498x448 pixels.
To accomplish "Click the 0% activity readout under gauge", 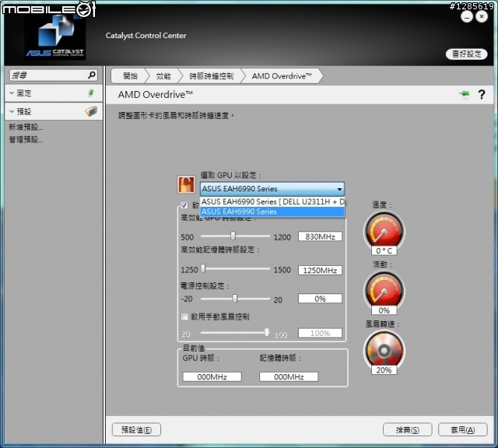I will [x=384, y=310].
